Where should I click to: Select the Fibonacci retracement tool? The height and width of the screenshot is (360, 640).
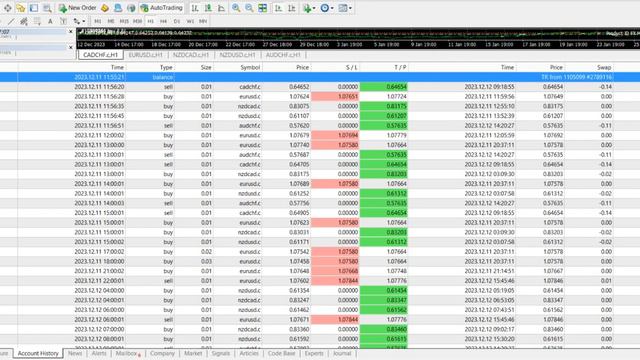[37, 21]
